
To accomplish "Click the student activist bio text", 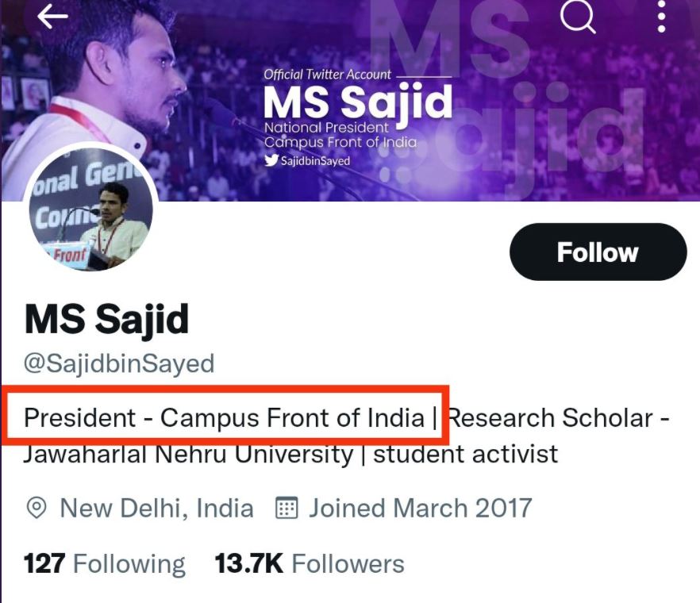I will [466, 455].
